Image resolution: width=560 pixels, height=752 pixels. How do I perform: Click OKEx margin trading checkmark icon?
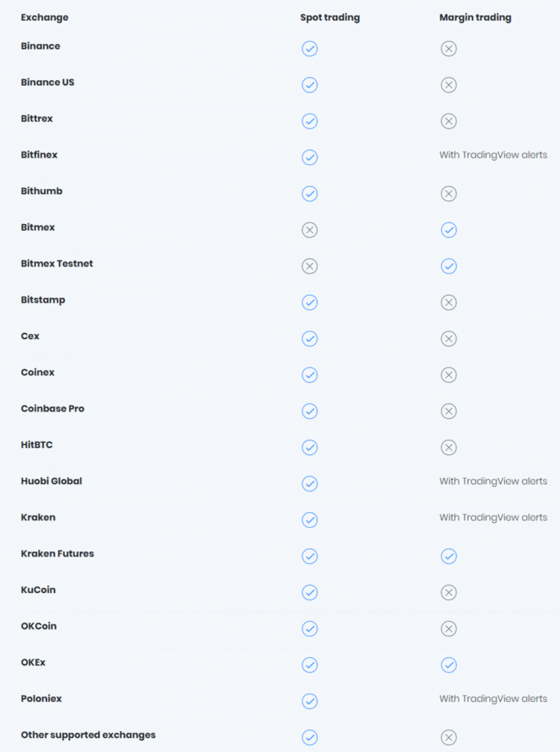point(448,665)
